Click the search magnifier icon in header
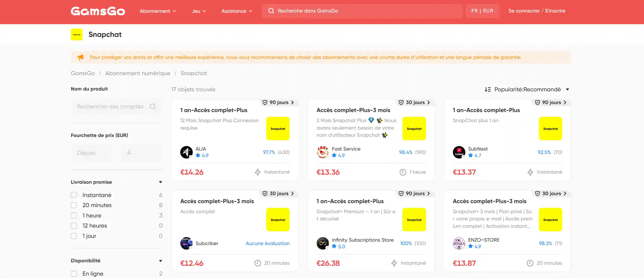The image size is (644, 278). pos(271,11)
